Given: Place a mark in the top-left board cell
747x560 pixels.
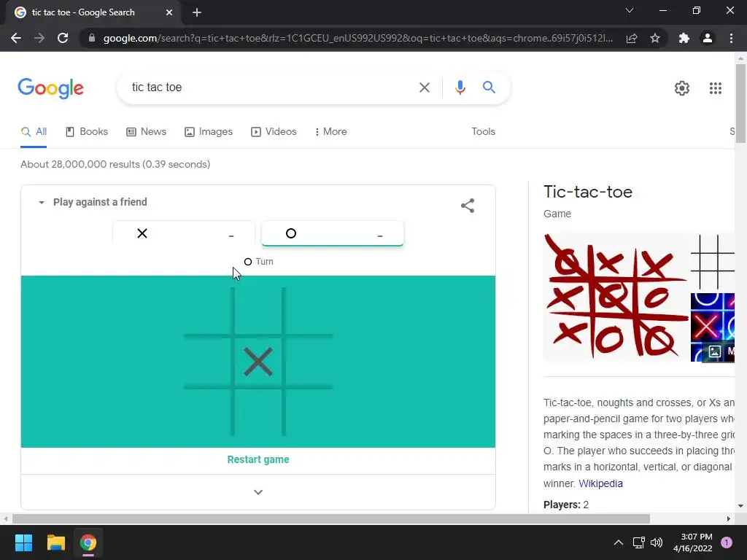Looking at the screenshot, I should (x=208, y=311).
